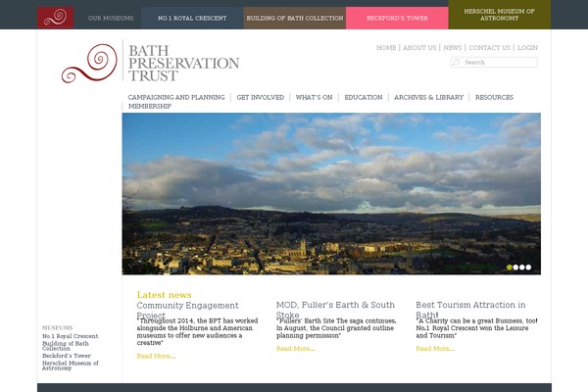Open the News link in header
The width and height of the screenshot is (588, 392).
453,48
